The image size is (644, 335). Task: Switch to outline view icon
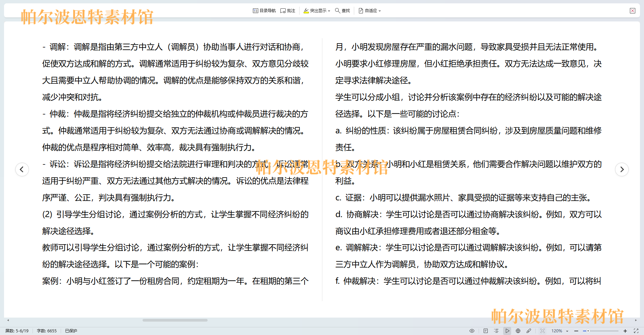point(496,331)
